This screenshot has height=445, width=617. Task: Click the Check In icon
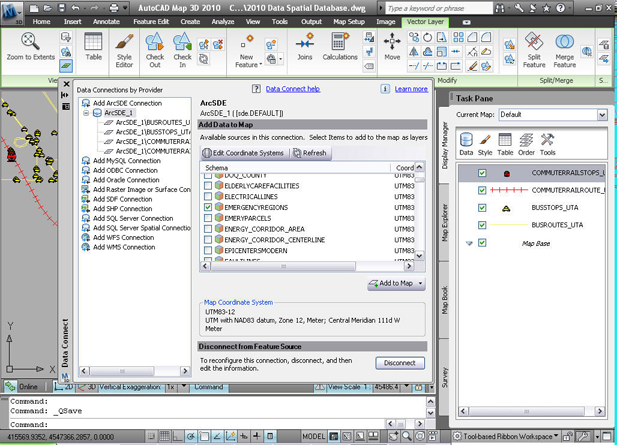tap(183, 42)
